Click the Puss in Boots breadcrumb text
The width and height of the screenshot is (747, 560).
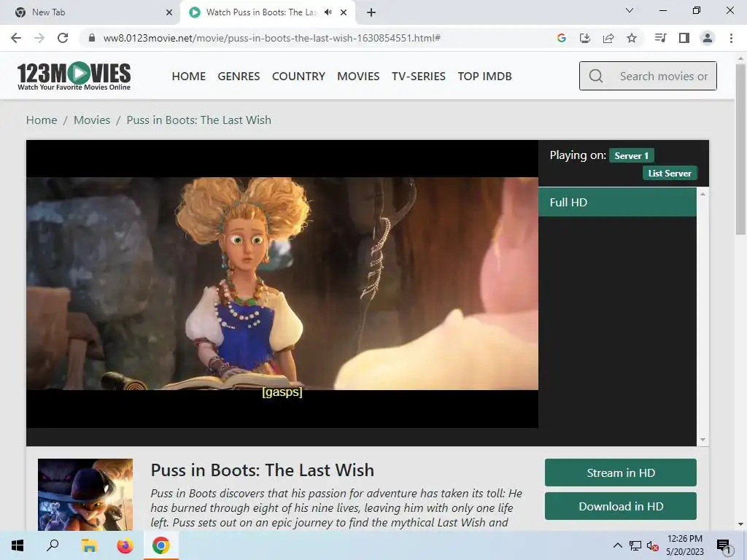pyautogui.click(x=198, y=120)
